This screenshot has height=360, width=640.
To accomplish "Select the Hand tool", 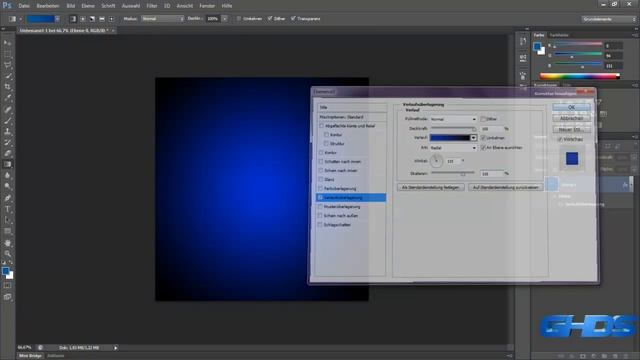I will point(7,243).
